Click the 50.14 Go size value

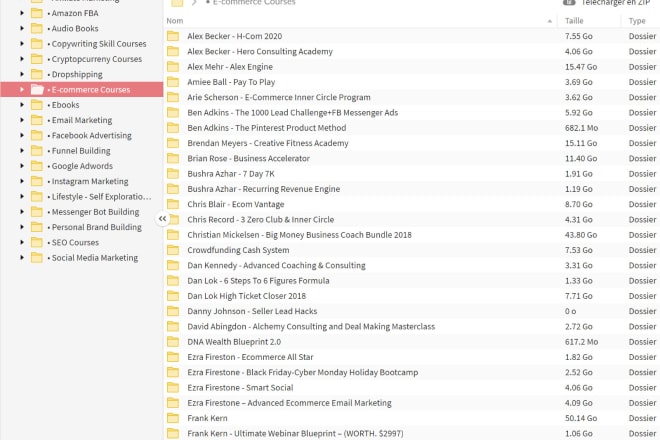point(581,418)
